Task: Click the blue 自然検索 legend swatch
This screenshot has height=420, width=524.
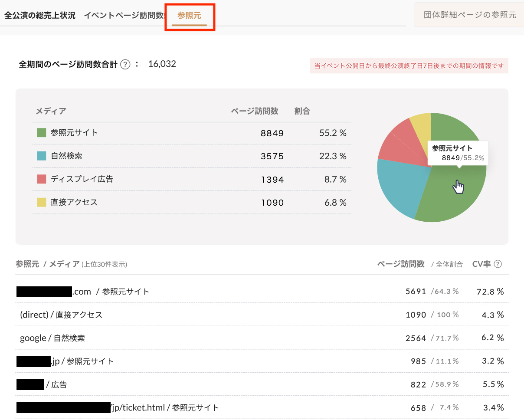Action: (x=42, y=156)
